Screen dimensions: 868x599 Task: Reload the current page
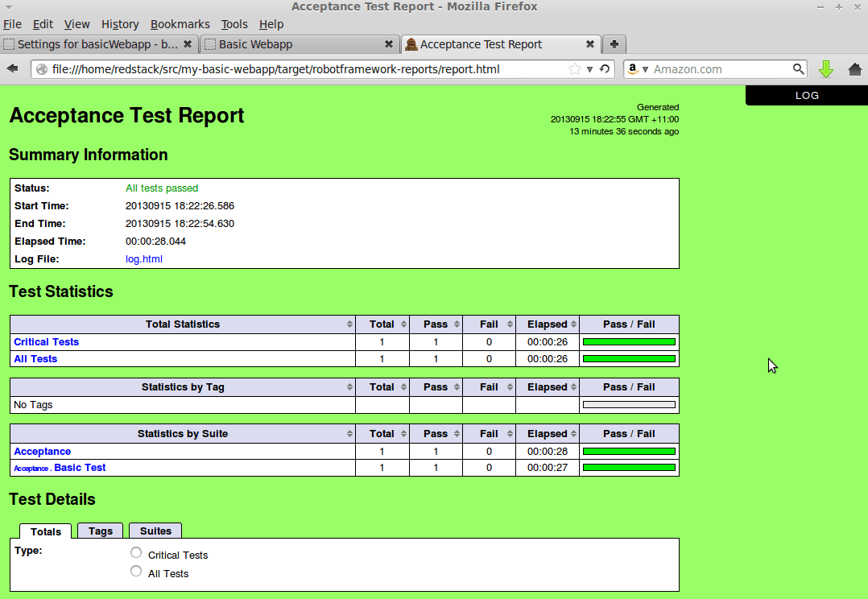coord(604,69)
